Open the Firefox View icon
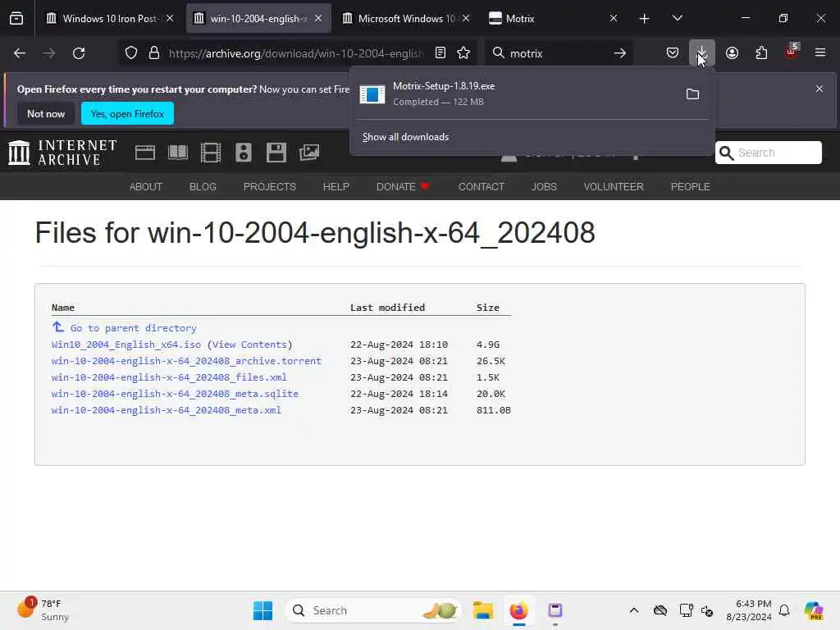Image resolution: width=840 pixels, height=630 pixels. point(16,19)
